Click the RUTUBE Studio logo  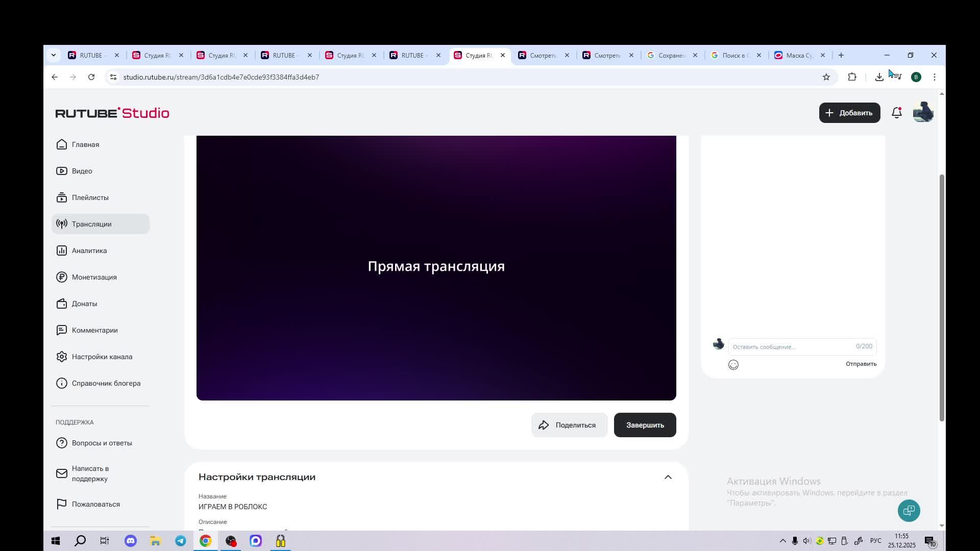tap(112, 113)
